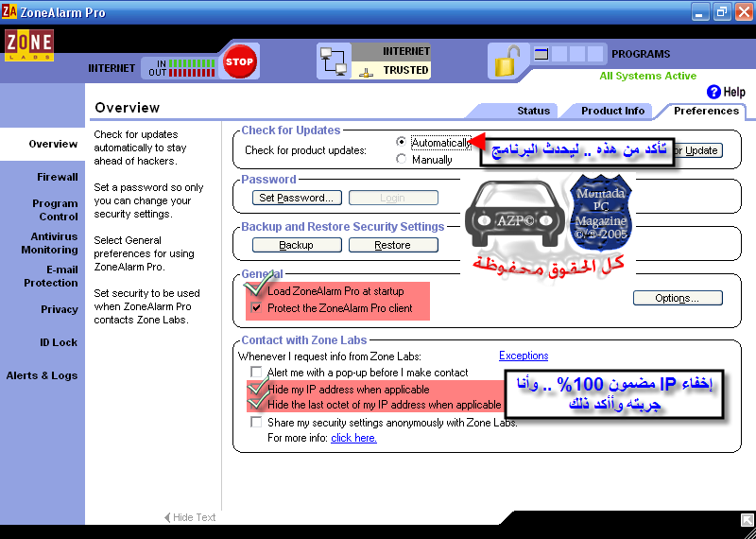The image size is (756, 539).
Task: Switch to the Status tab
Action: click(x=533, y=111)
